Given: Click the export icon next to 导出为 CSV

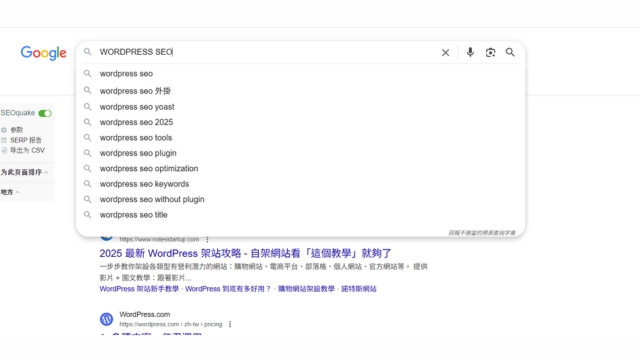Looking at the screenshot, I should click(x=4, y=150).
